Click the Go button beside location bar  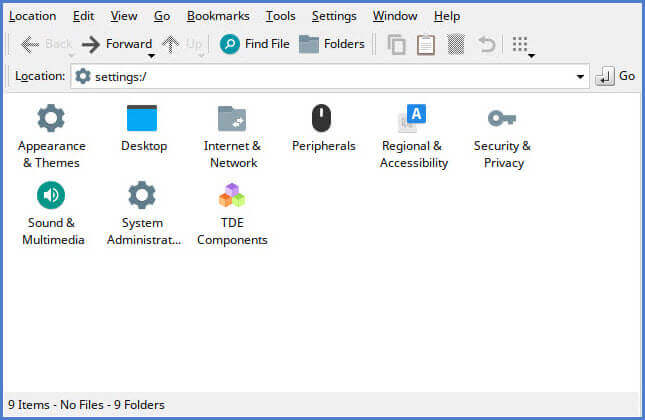pos(615,76)
